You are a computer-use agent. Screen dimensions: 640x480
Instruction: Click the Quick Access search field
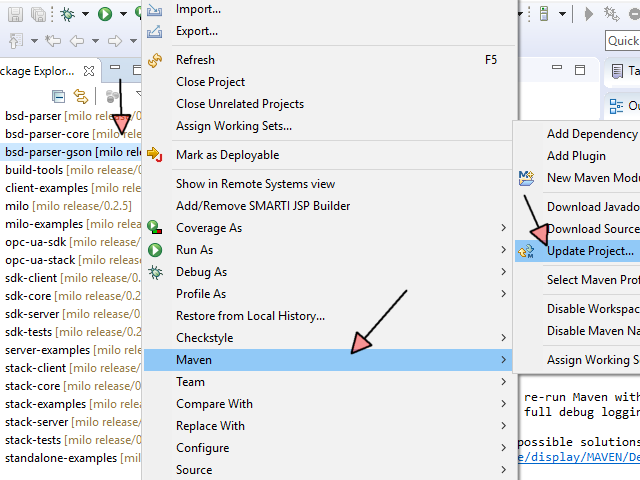[x=622, y=41]
